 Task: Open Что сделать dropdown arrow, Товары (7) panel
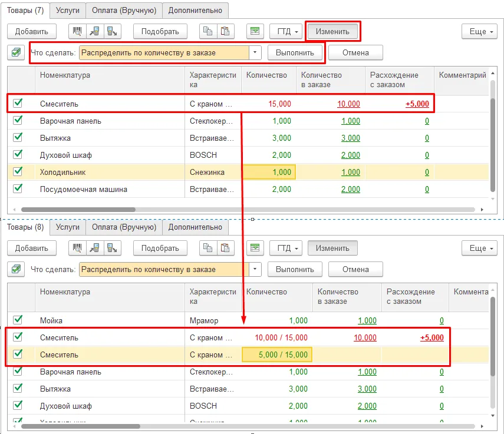click(x=255, y=52)
